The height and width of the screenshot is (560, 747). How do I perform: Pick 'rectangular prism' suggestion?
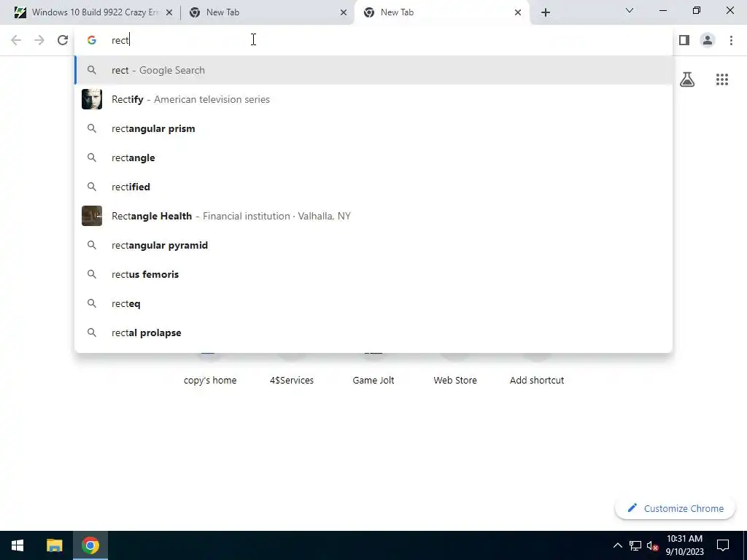pyautogui.click(x=373, y=128)
